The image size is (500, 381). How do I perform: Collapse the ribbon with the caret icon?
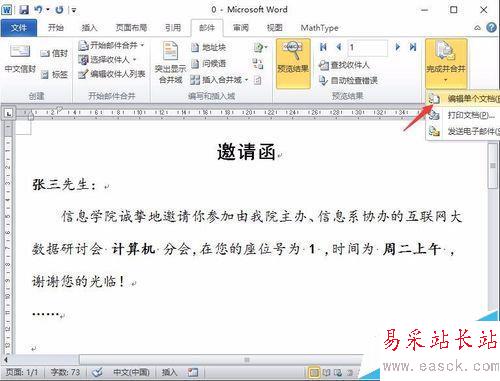pyautogui.click(x=478, y=28)
